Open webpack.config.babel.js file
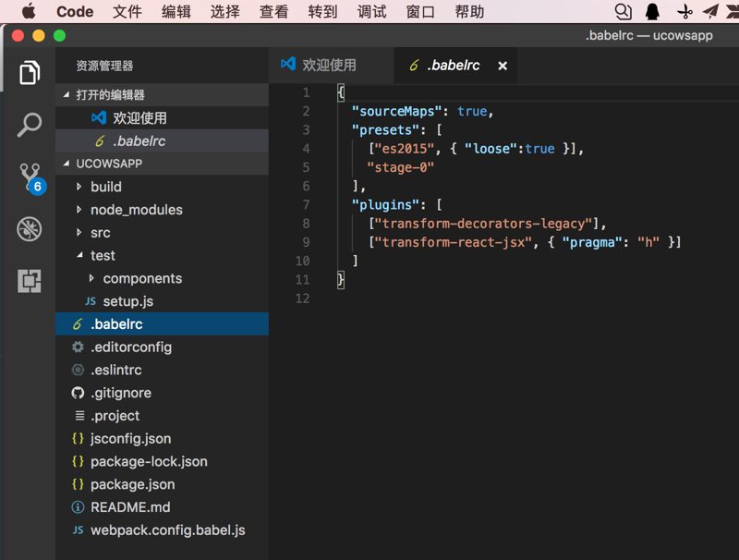 point(163,530)
